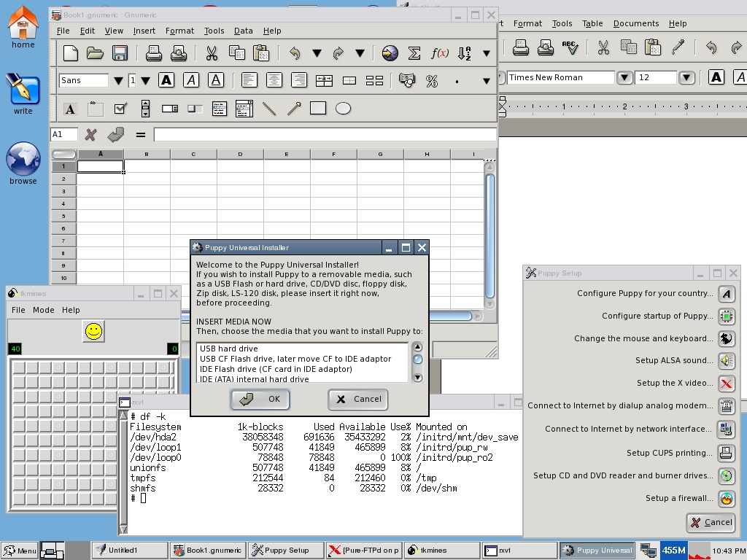Toggle italic formatting in Gnumeric
The image size is (747, 560).
point(191,80)
